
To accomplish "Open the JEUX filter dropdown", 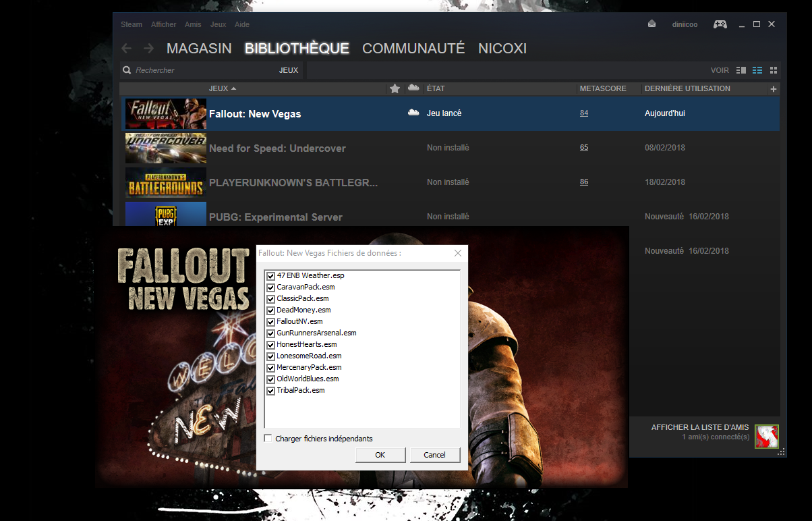I will point(289,70).
